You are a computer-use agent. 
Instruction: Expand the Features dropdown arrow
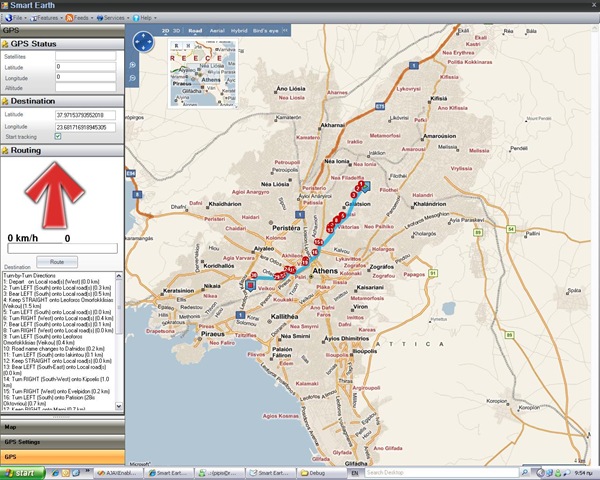click(x=61, y=18)
